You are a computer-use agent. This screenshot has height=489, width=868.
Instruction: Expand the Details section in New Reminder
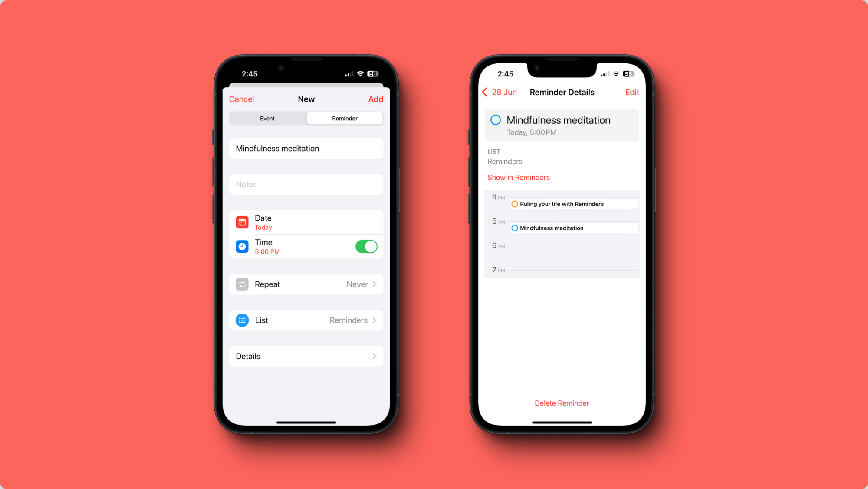coord(306,356)
